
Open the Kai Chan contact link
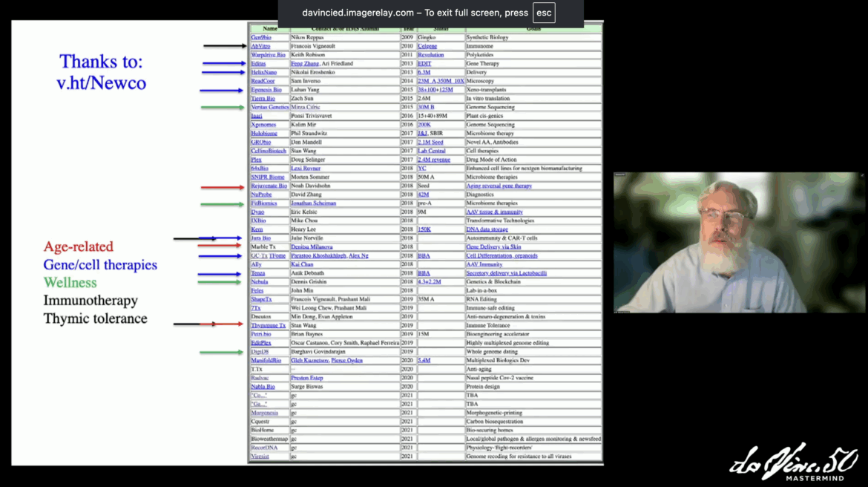tap(302, 264)
